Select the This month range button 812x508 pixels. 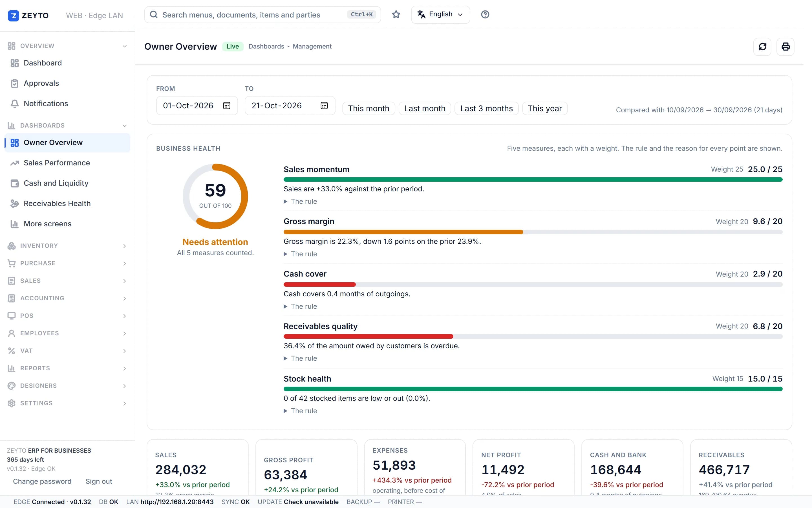[x=369, y=109]
